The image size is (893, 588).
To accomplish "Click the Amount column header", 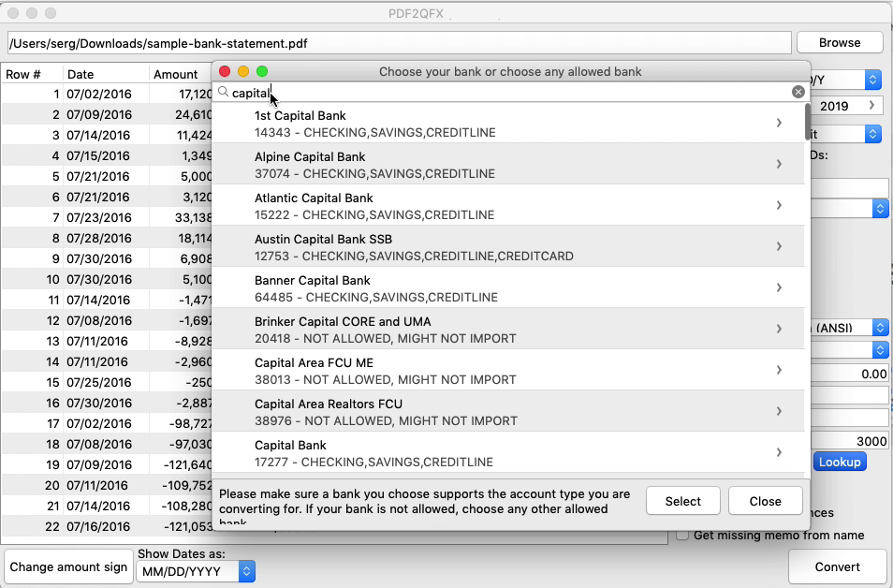I will pyautogui.click(x=175, y=74).
